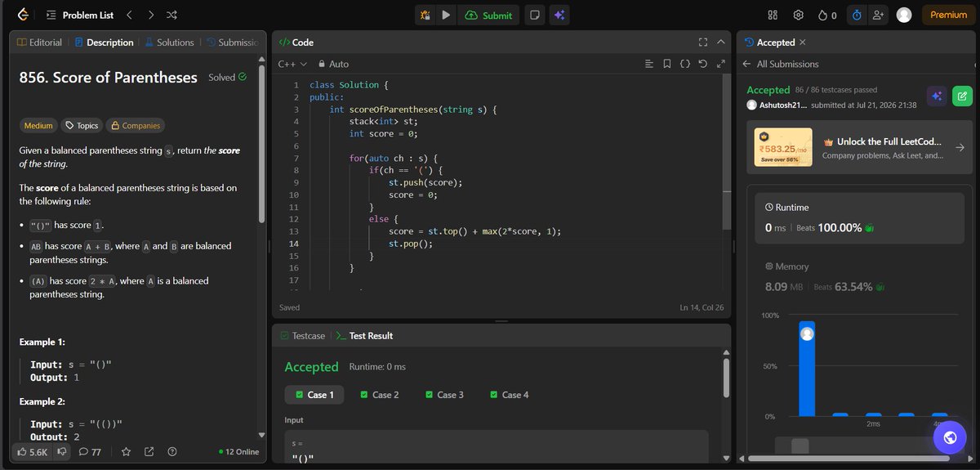The image size is (980, 470).
Task: Switch to the Solutions tab
Action: point(170,43)
